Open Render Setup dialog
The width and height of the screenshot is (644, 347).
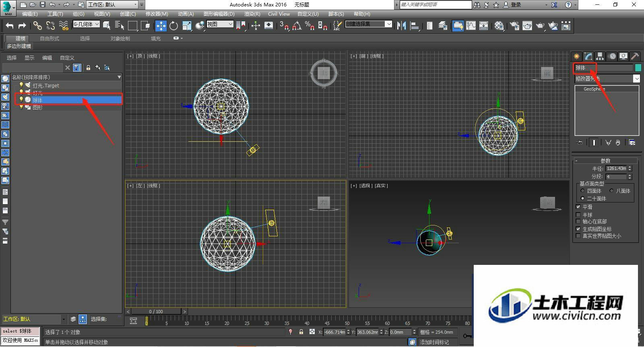[514, 26]
